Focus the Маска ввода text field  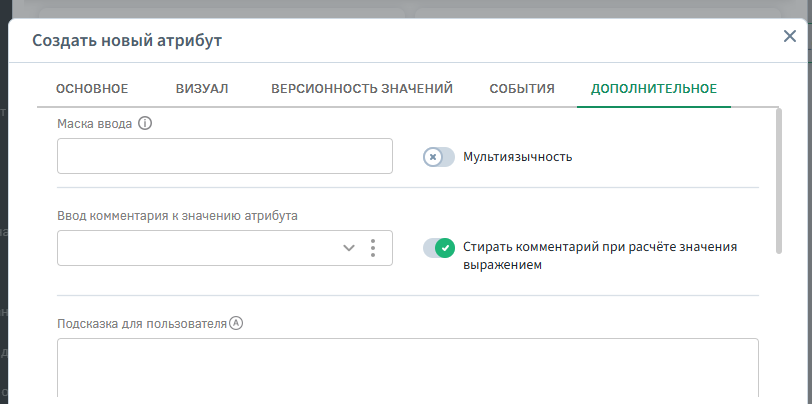point(224,157)
